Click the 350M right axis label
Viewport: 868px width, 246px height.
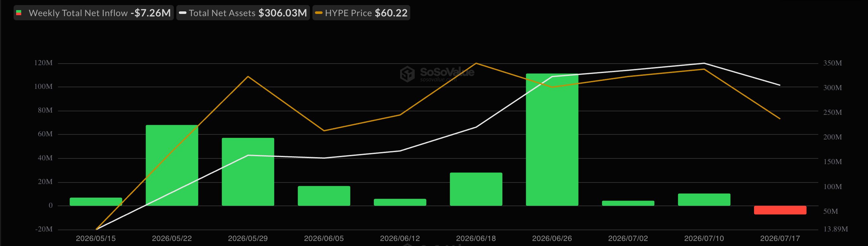coord(833,63)
